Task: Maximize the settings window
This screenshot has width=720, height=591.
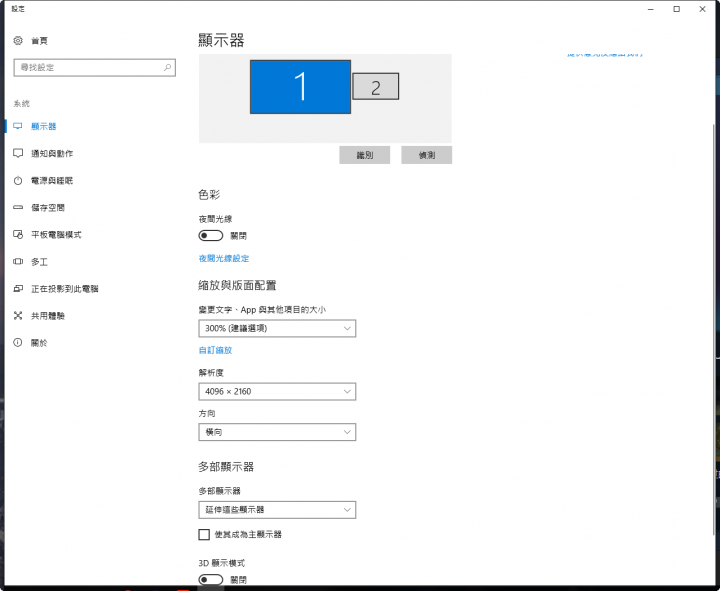Action: (x=676, y=9)
